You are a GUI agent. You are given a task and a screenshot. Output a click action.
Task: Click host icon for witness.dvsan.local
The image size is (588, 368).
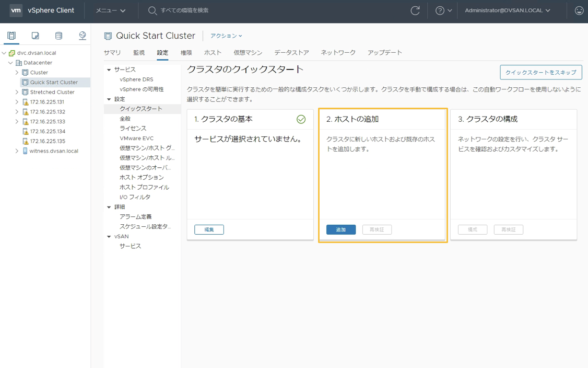tap(25, 151)
